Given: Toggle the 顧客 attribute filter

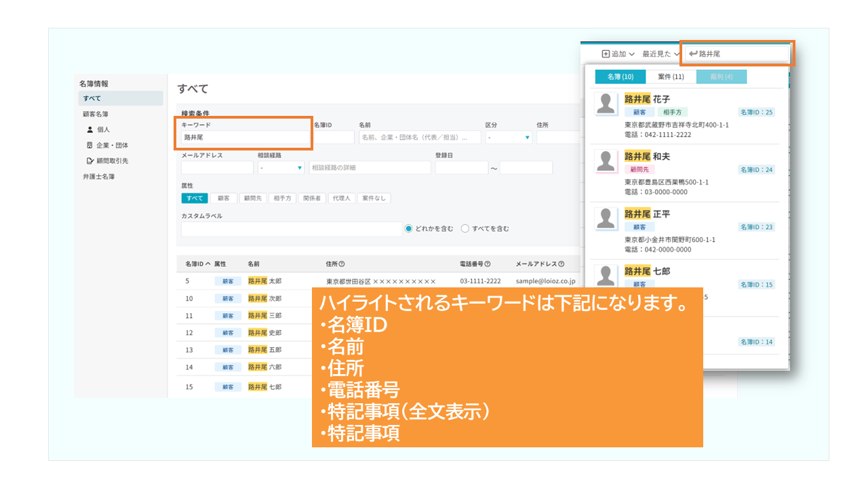Looking at the screenshot, I should [223, 199].
